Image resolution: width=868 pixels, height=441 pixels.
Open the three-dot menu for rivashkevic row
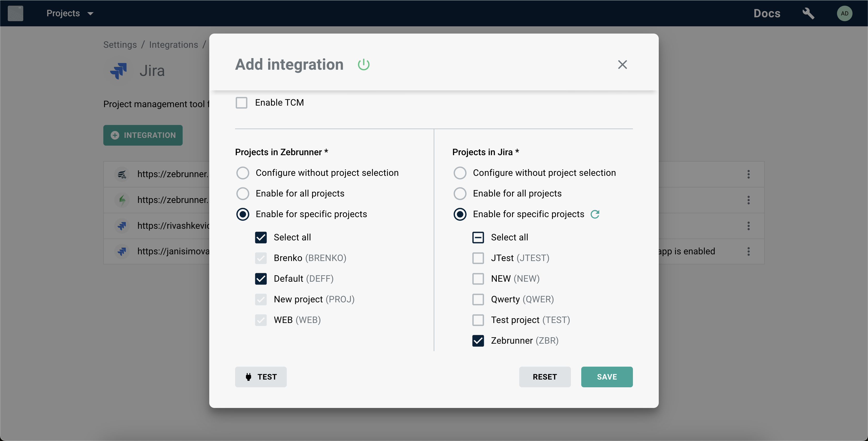[748, 226]
